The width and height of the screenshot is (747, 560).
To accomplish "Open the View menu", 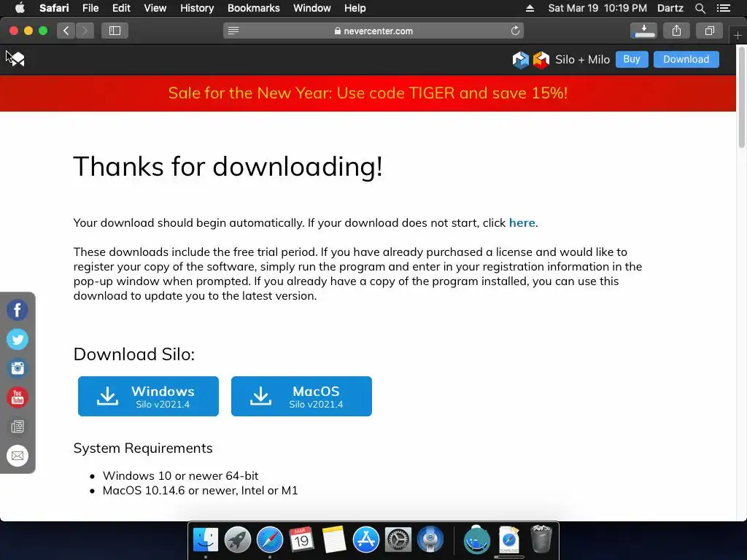I will click(155, 8).
